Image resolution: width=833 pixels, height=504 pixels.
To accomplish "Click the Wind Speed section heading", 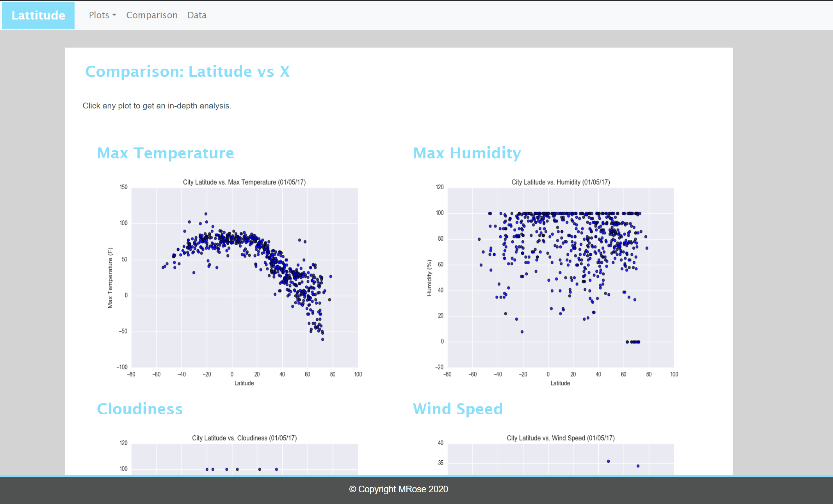I will coord(458,409).
